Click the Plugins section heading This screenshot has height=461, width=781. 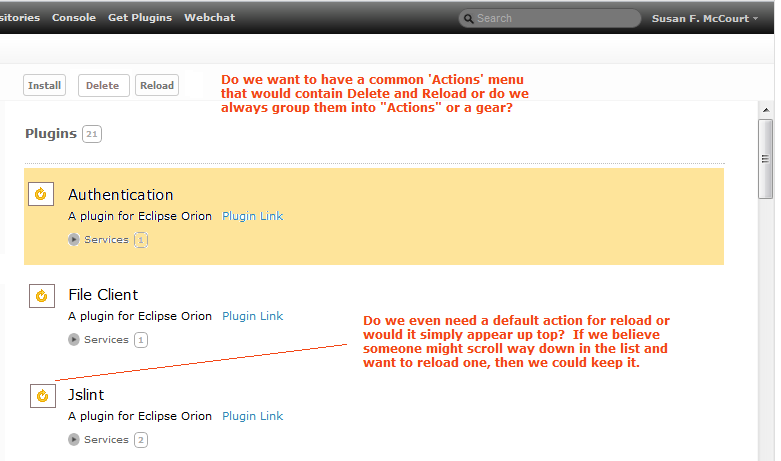click(x=51, y=133)
